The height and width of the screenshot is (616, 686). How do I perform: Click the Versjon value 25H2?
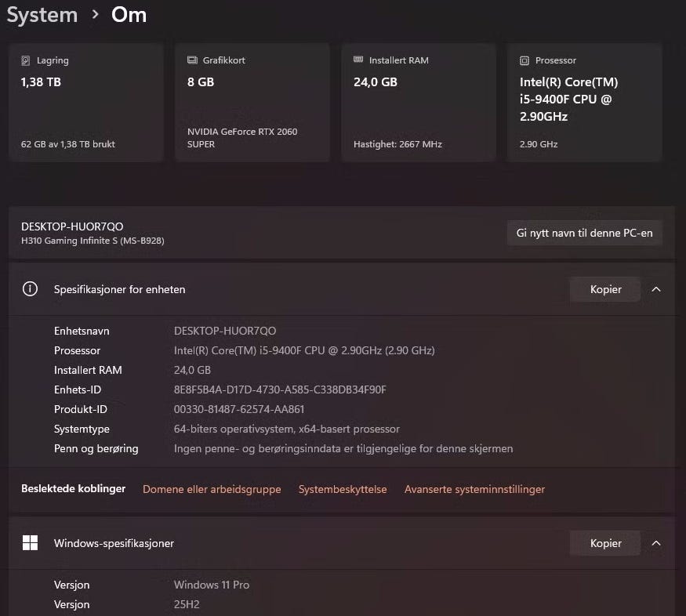(187, 604)
